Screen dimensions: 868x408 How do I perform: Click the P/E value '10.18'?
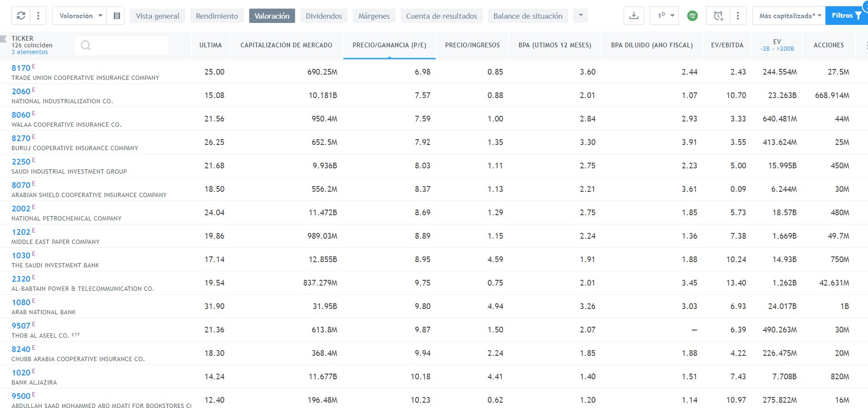click(421, 376)
